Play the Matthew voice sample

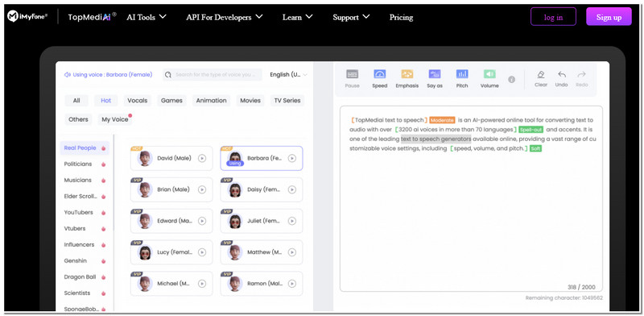click(x=291, y=252)
